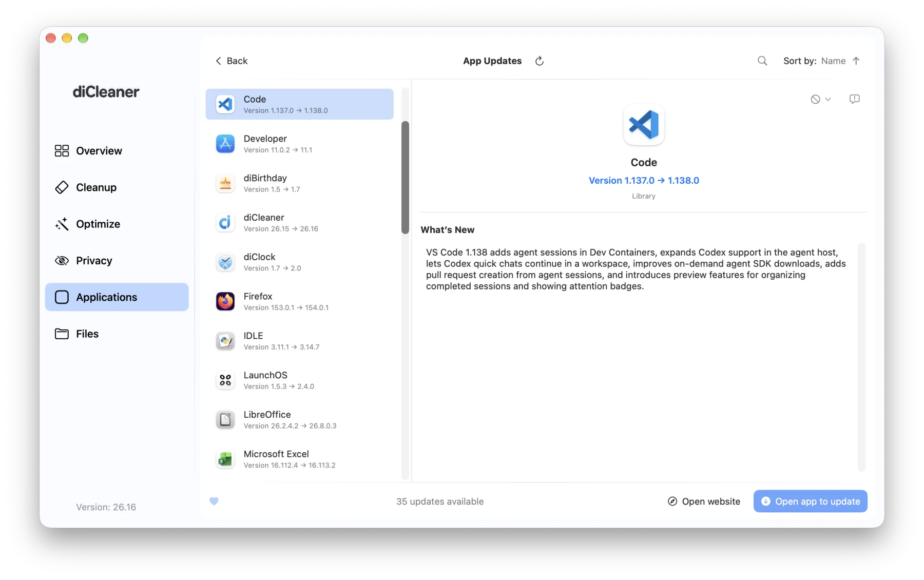Click the Firefox app icon
This screenshot has width=924, height=580.
click(225, 301)
